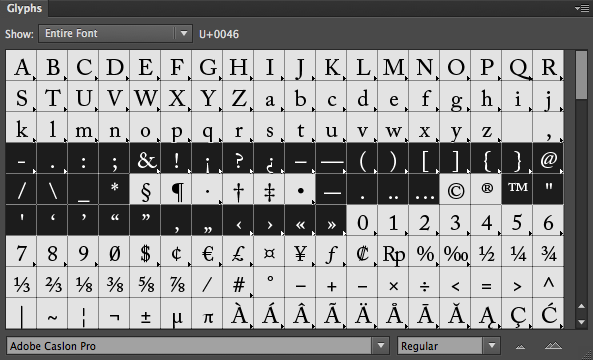The width and height of the screenshot is (593, 360).
Task: Select the number sign hash glyph
Action: click(x=238, y=282)
